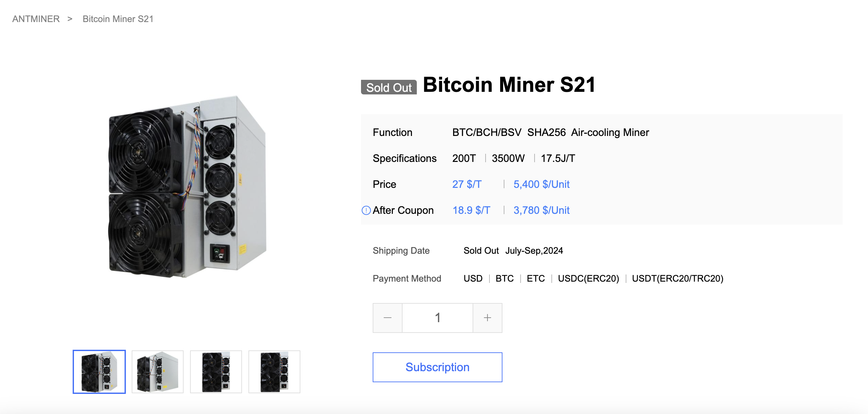Click the USDT(ERC20/TRC20) payment method
The width and height of the screenshot is (868, 414).
pos(677,278)
